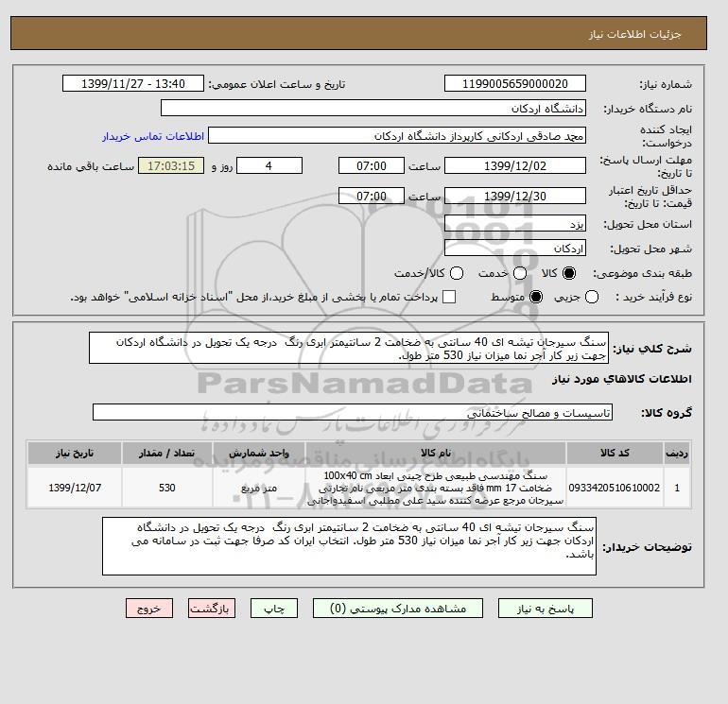
Task: Select the کالا radio button
Action: (569, 273)
